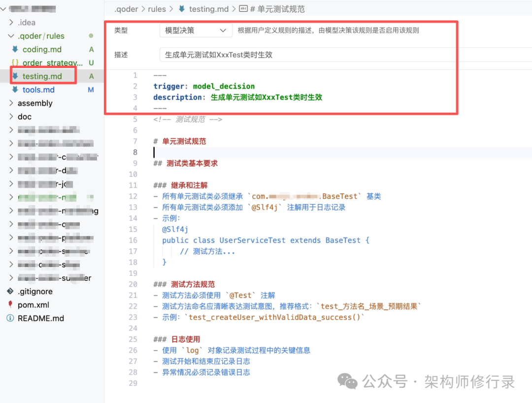Screen dimensions: 532x403
Task: Select testing.md in the breadcrumb path
Action: tap(209, 9)
